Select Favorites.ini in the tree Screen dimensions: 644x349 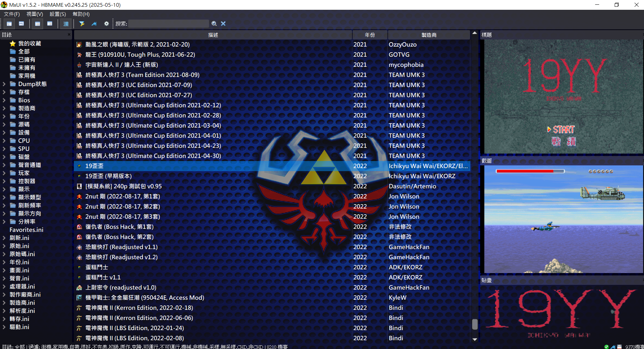click(x=26, y=230)
